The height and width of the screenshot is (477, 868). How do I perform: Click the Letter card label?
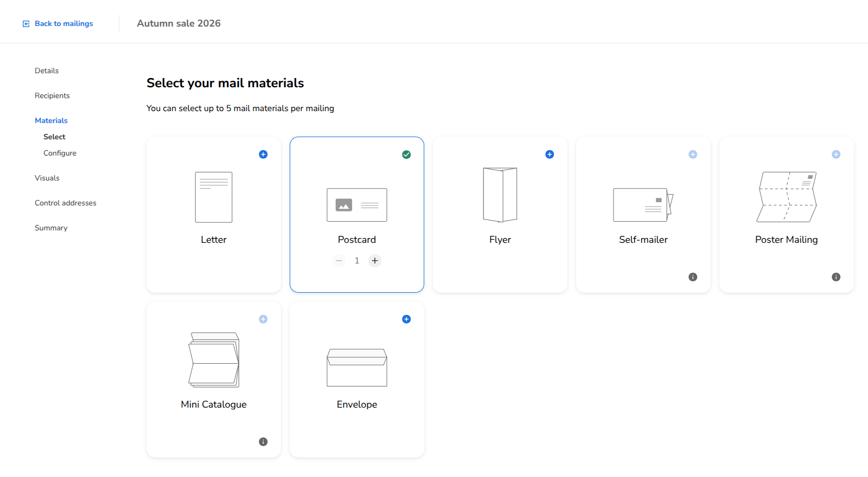point(214,240)
